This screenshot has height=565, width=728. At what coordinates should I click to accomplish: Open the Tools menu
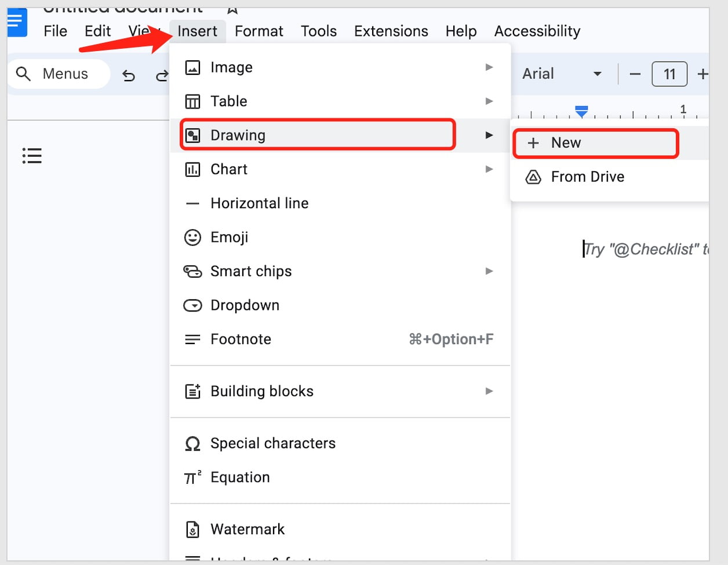(319, 31)
